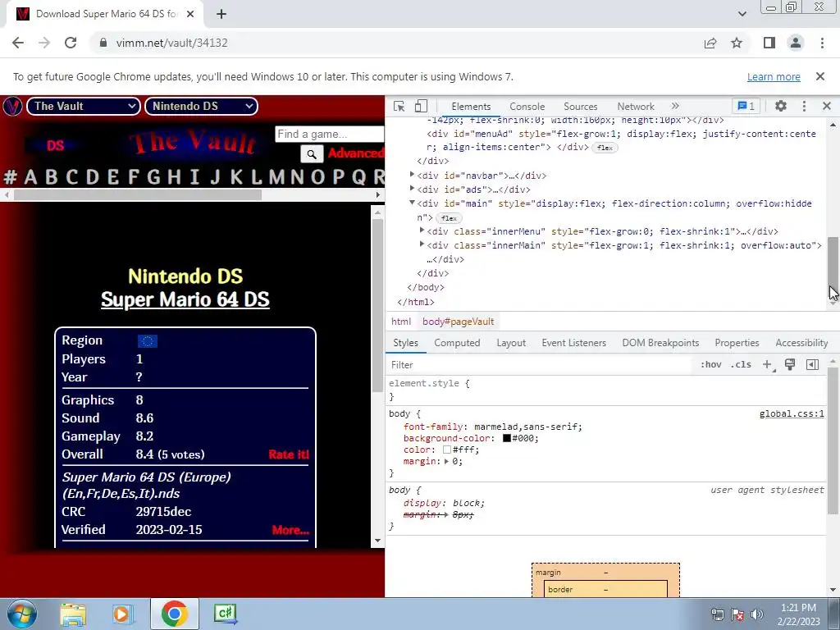Open a new tab with the plus button
This screenshot has width=840, height=630.
point(221,14)
